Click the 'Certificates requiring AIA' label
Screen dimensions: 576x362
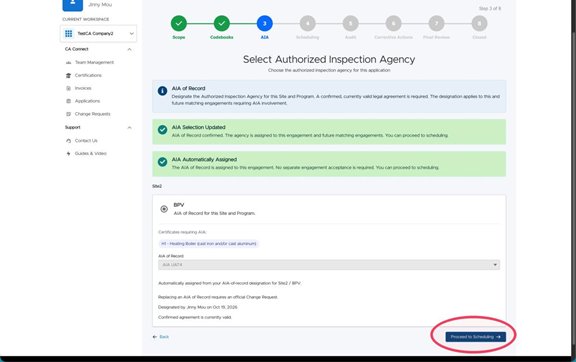pyautogui.click(x=182, y=232)
